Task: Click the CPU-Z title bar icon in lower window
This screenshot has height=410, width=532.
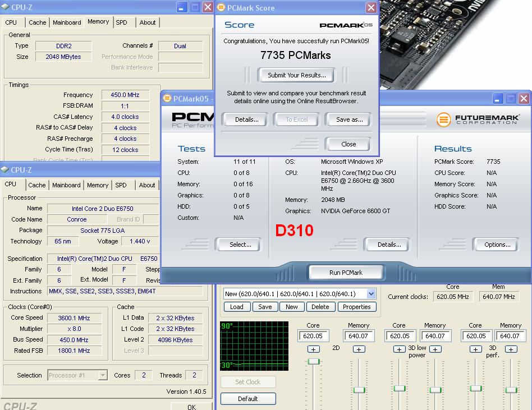Action: pyautogui.click(x=4, y=169)
